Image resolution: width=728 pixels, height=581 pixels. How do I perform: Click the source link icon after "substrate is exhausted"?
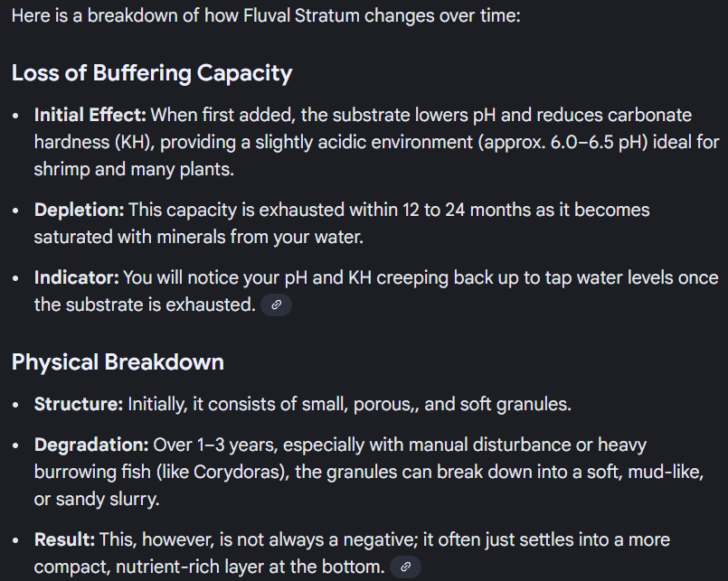[276, 305]
